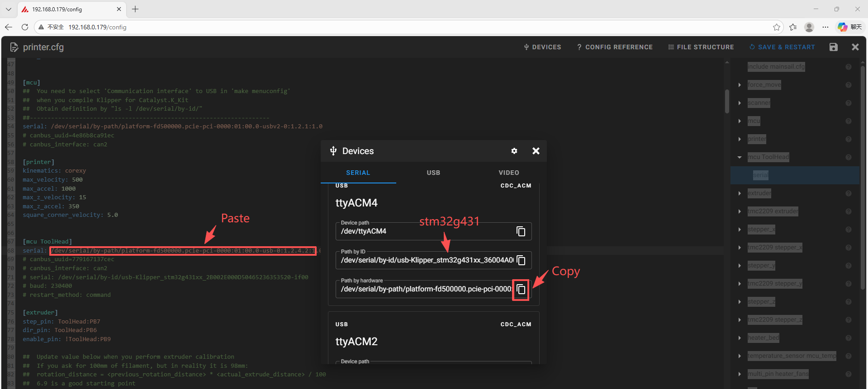
Task: Copy the Path by hardware value
Action: click(x=521, y=290)
